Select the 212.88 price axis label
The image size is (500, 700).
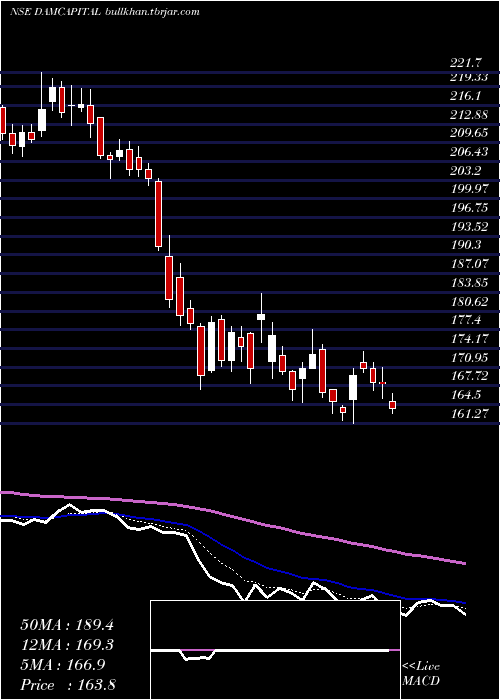469,114
